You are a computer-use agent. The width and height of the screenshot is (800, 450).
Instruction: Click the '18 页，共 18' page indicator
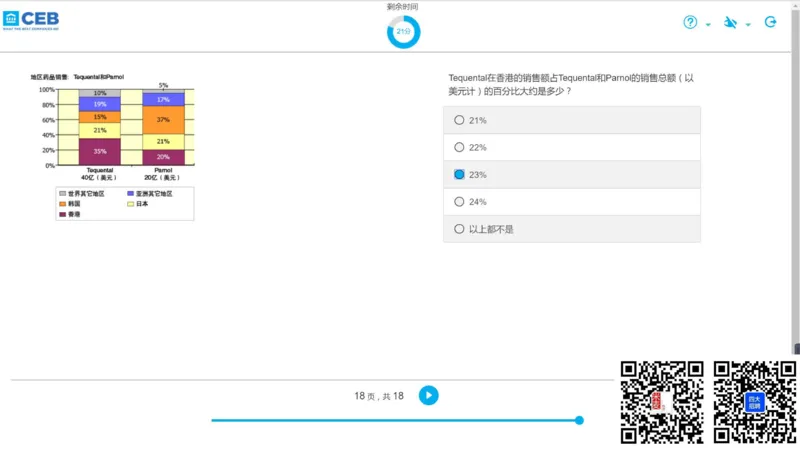(x=379, y=396)
